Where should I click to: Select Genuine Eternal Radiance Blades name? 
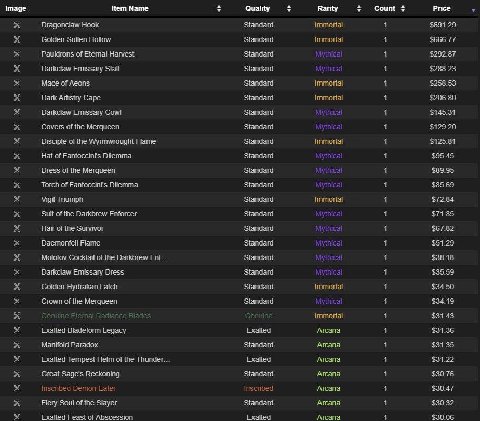pos(96,316)
